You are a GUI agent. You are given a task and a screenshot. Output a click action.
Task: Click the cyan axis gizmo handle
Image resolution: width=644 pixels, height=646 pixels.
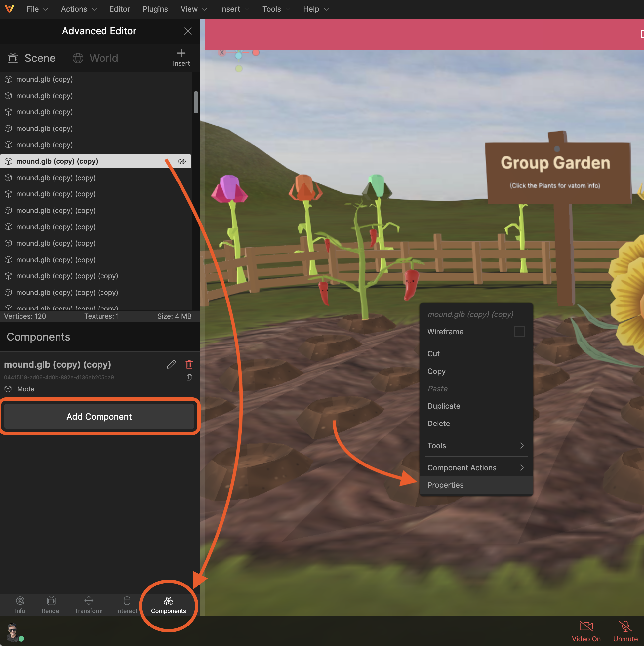238,56
